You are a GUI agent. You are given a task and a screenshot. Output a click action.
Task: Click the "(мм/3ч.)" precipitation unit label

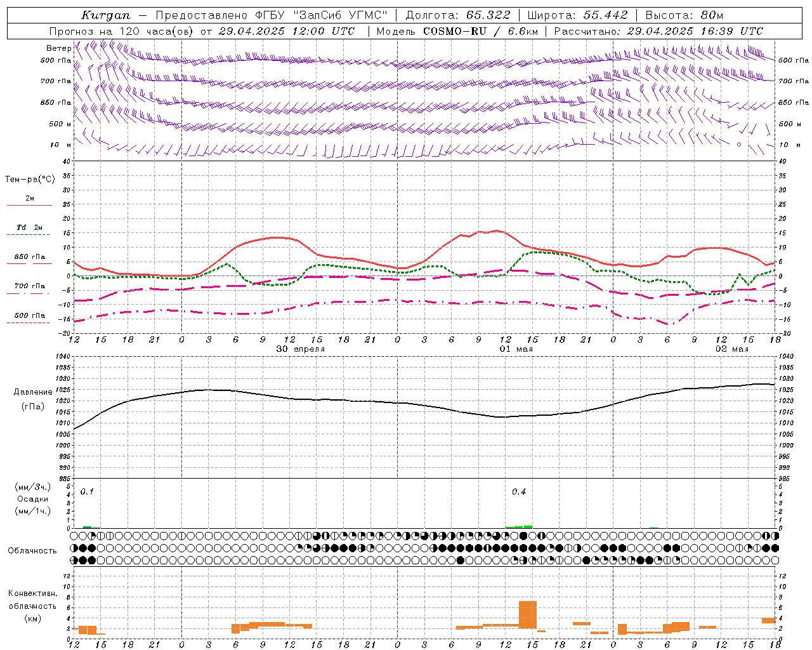tap(33, 487)
